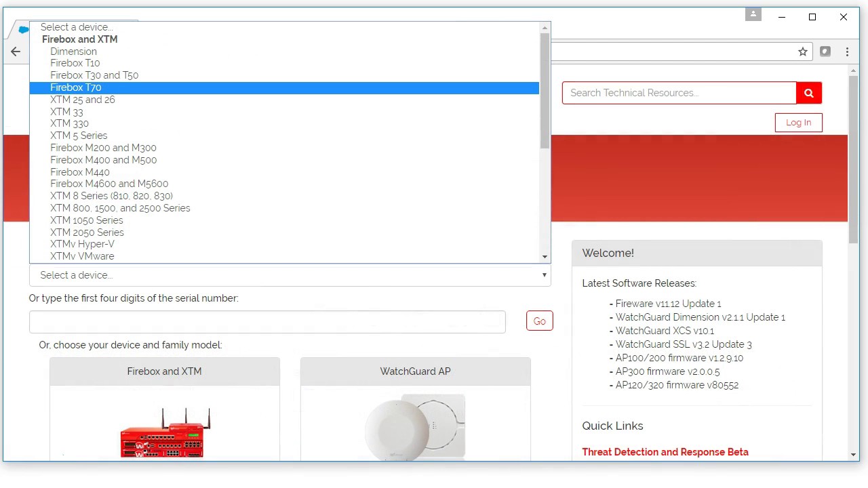
Task: Click AP120/320 firmware v80552 entry
Action: [x=677, y=385]
